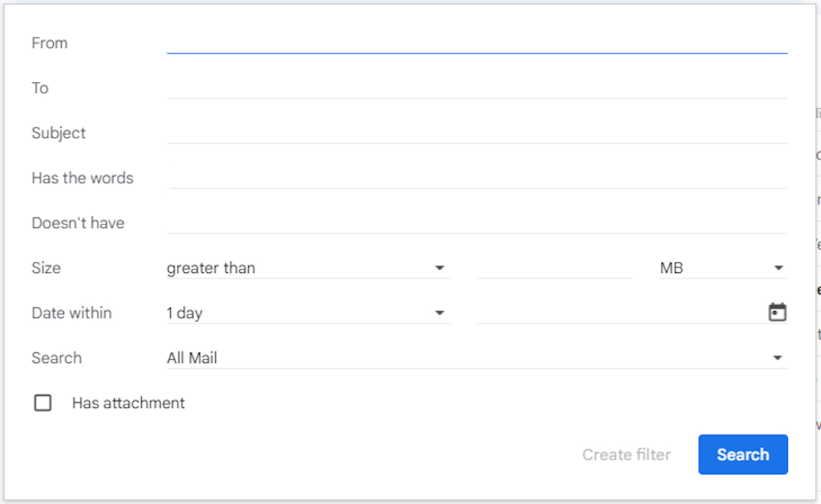Click the size value input field
821x504 pixels.
pos(555,267)
